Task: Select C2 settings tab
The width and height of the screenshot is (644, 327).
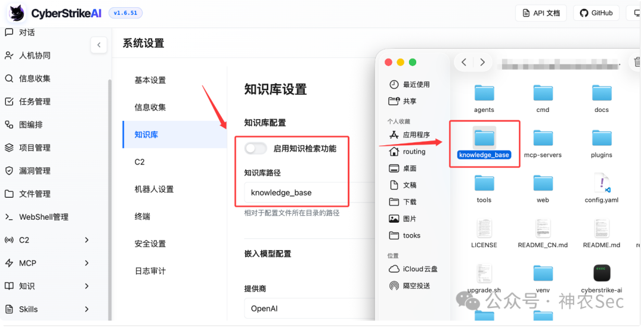Action: pos(140,161)
